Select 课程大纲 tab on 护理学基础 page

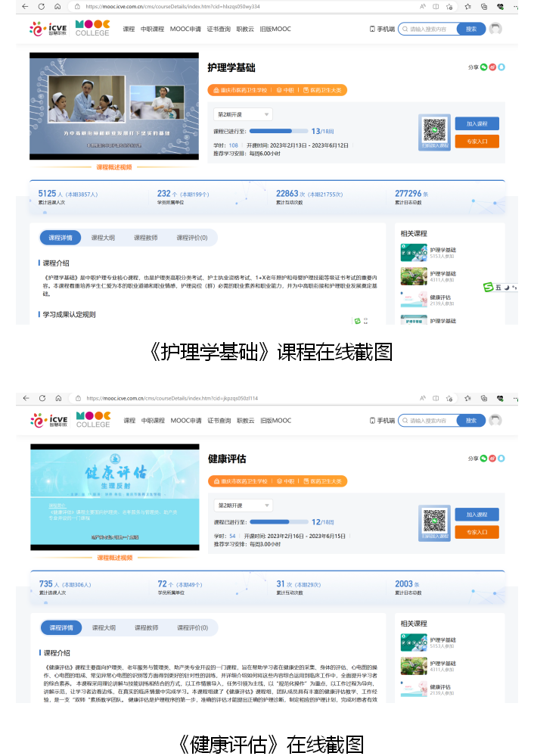click(x=103, y=238)
